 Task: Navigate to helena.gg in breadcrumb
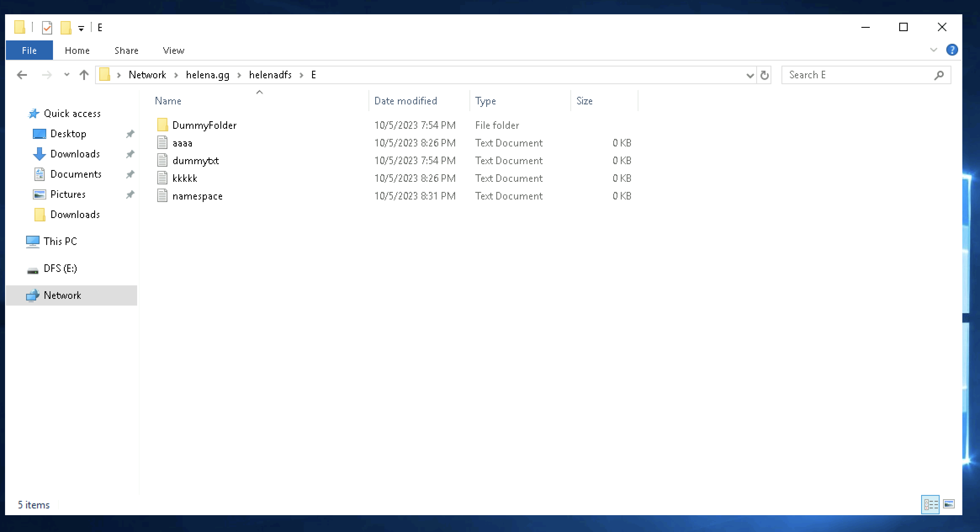pyautogui.click(x=208, y=75)
